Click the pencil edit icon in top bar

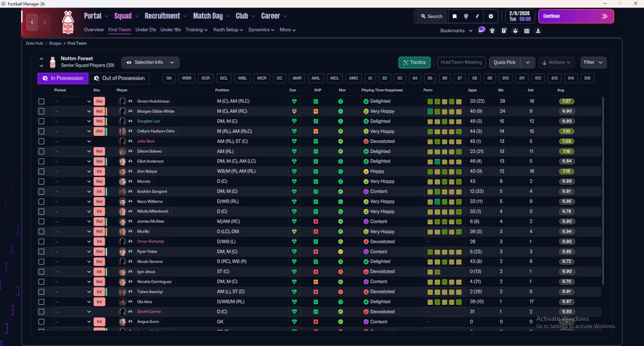click(x=477, y=16)
